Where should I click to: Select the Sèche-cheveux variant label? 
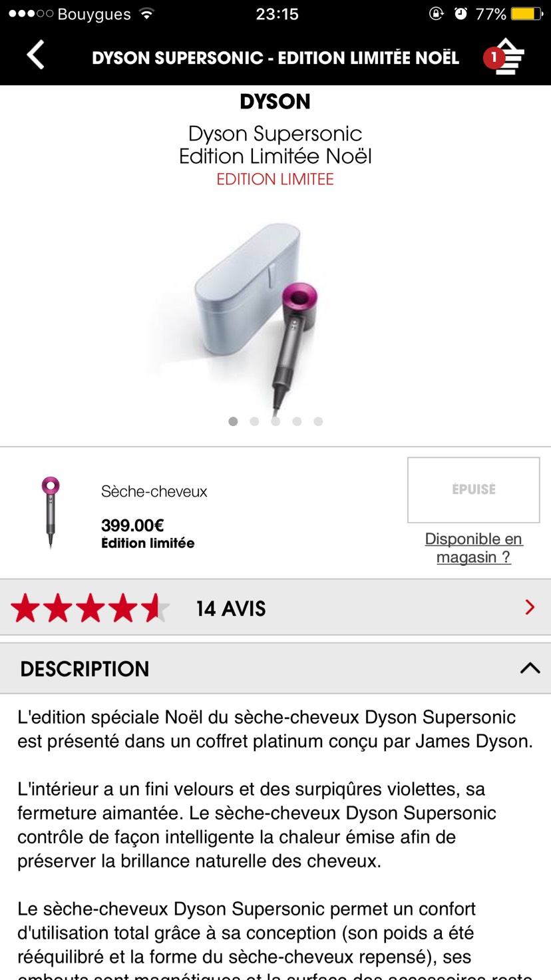click(154, 492)
